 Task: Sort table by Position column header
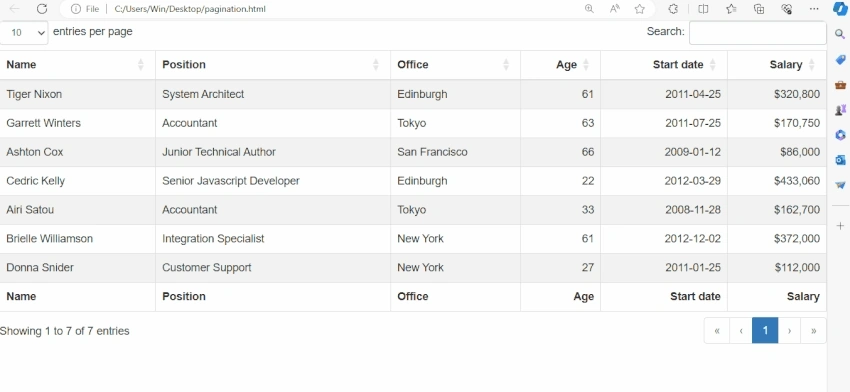tap(273, 65)
